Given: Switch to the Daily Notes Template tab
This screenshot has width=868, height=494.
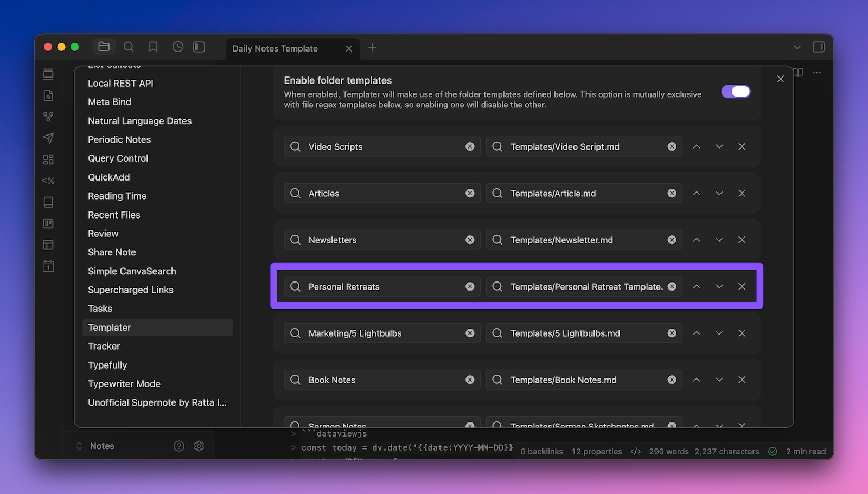Looking at the screenshot, I should pos(275,48).
